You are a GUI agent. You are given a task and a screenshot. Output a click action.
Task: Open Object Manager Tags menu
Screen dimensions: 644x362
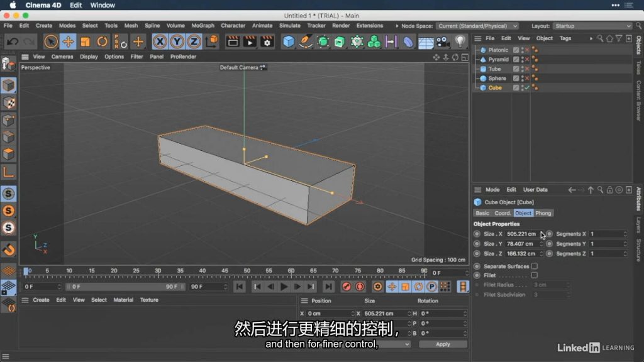click(x=565, y=38)
